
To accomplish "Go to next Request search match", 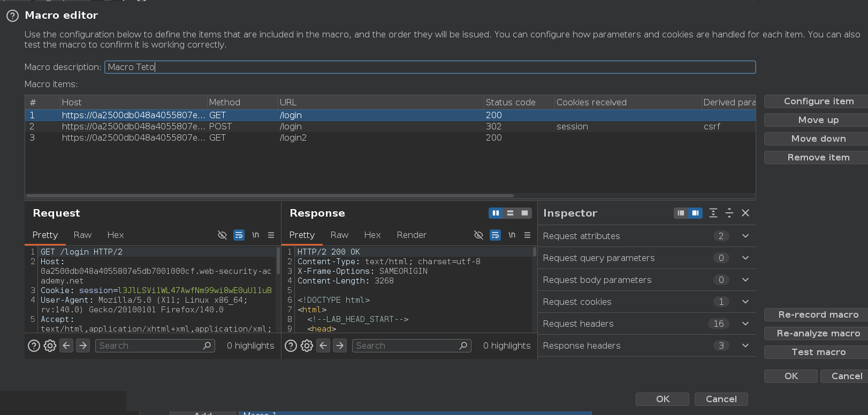I will [83, 345].
